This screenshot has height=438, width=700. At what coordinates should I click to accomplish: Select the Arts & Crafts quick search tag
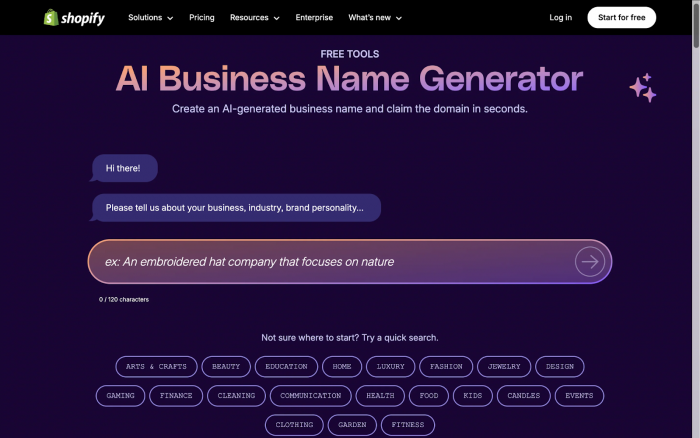pos(156,367)
